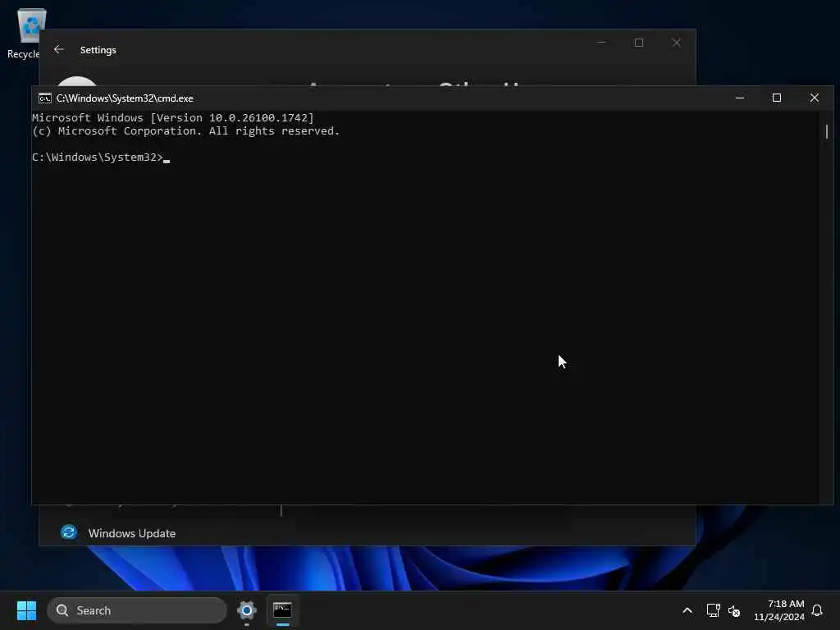Go back in Settings window
Image resolution: width=840 pixels, height=630 pixels.
click(x=59, y=49)
